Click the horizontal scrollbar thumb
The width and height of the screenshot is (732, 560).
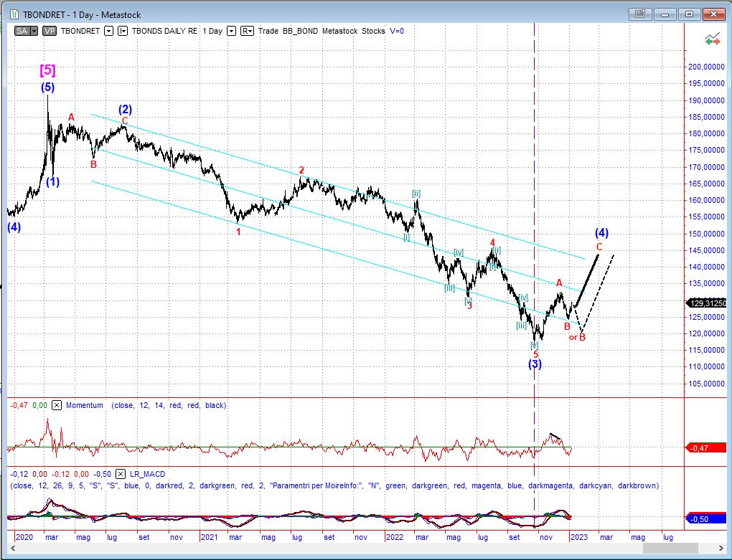point(670,548)
